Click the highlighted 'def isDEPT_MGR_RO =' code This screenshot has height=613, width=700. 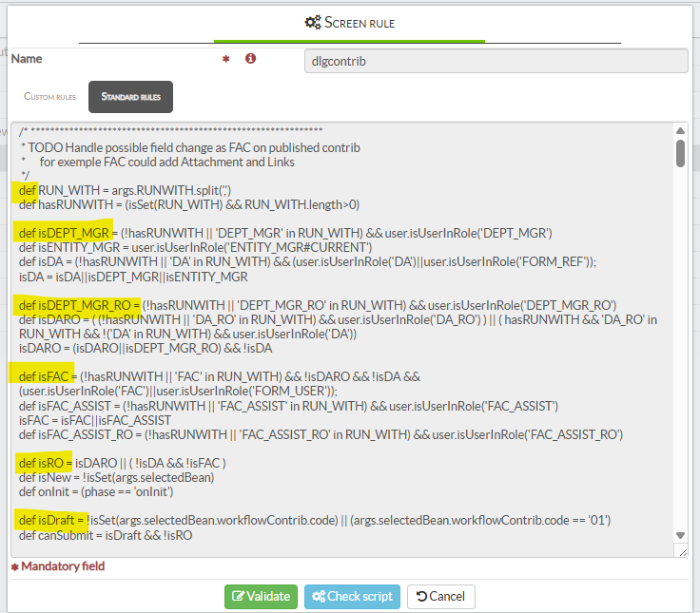(x=76, y=305)
